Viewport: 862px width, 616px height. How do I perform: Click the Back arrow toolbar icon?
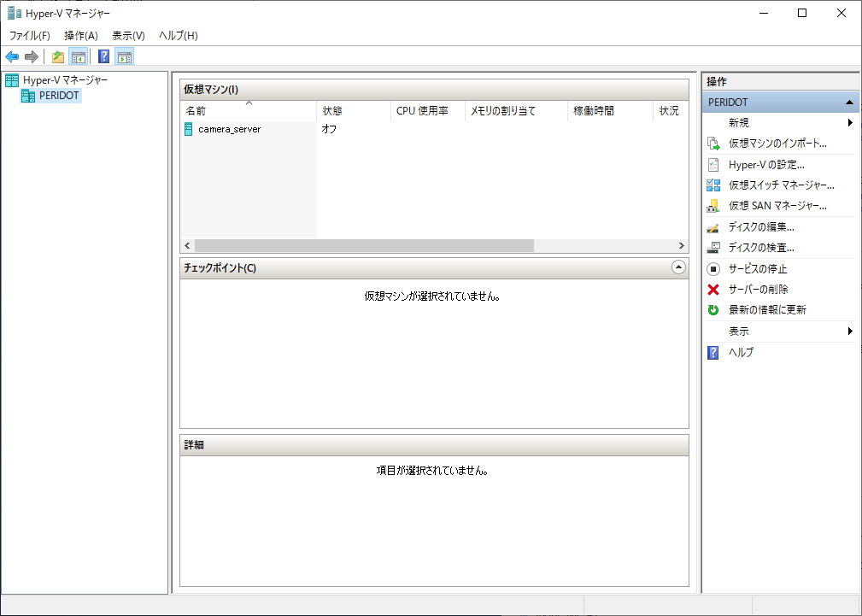(12, 56)
